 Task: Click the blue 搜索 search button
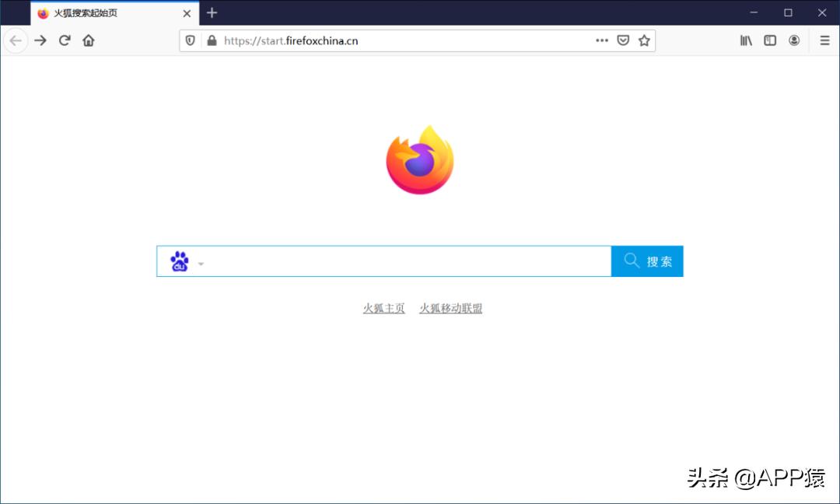pyautogui.click(x=646, y=261)
